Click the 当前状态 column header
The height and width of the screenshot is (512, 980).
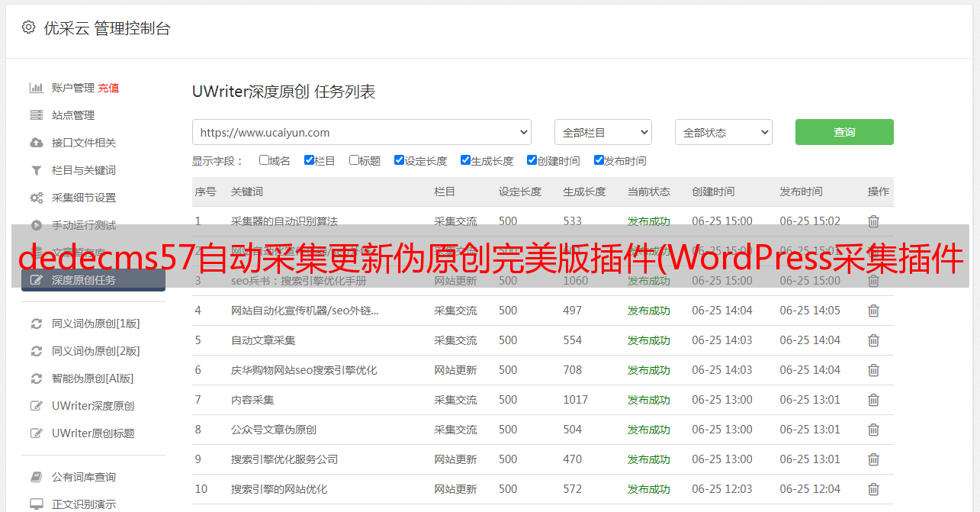(x=649, y=192)
